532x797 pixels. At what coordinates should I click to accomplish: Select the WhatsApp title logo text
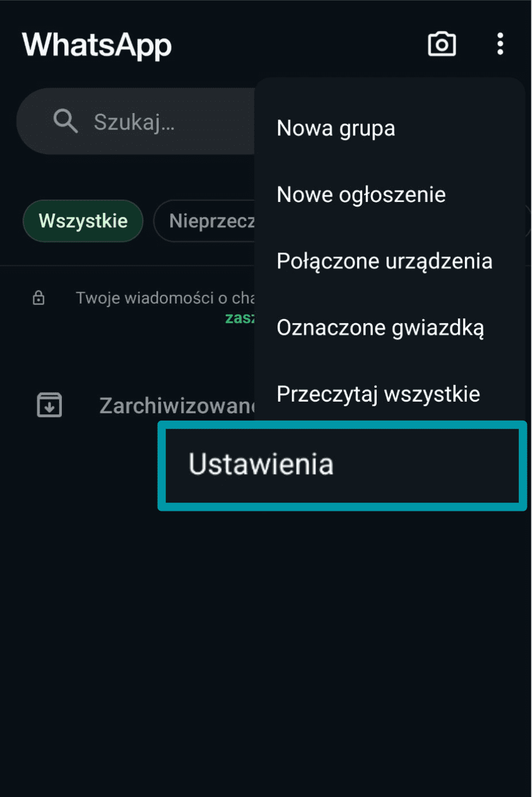pos(96,45)
